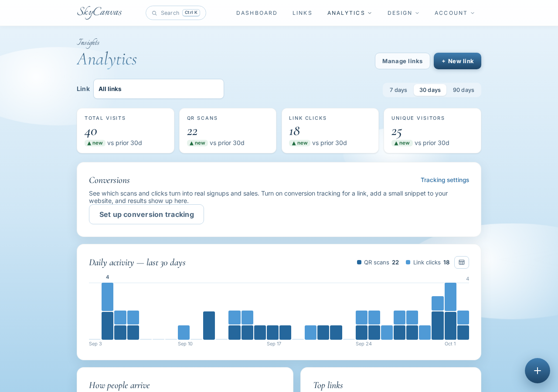
Task: Expand the Analytics menu
Action: coord(350,13)
